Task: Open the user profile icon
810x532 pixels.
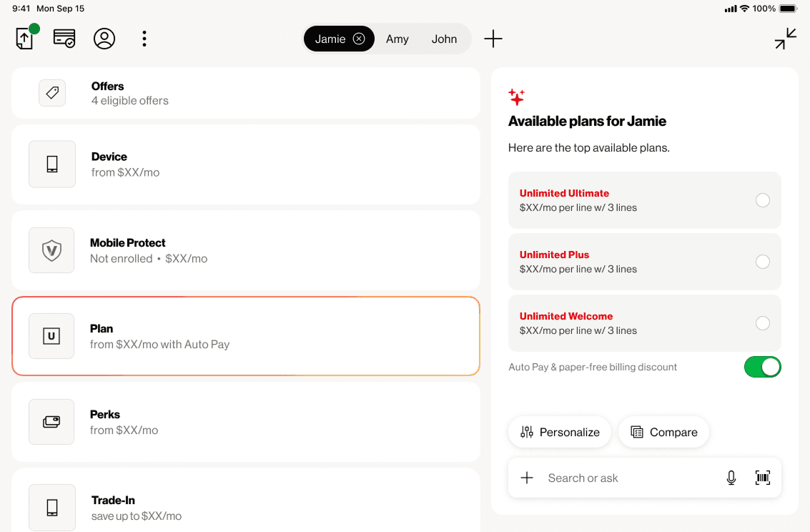Action: (x=104, y=39)
